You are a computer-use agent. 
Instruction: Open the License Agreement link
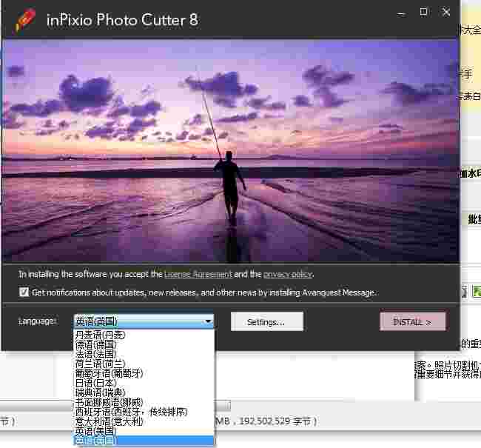coord(198,274)
